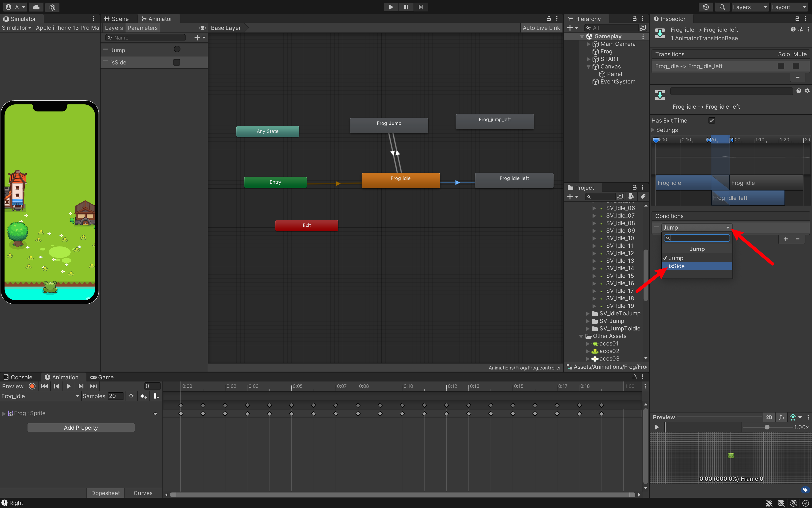Open the undo history icon
This screenshot has width=812, height=508.
tap(706, 7)
